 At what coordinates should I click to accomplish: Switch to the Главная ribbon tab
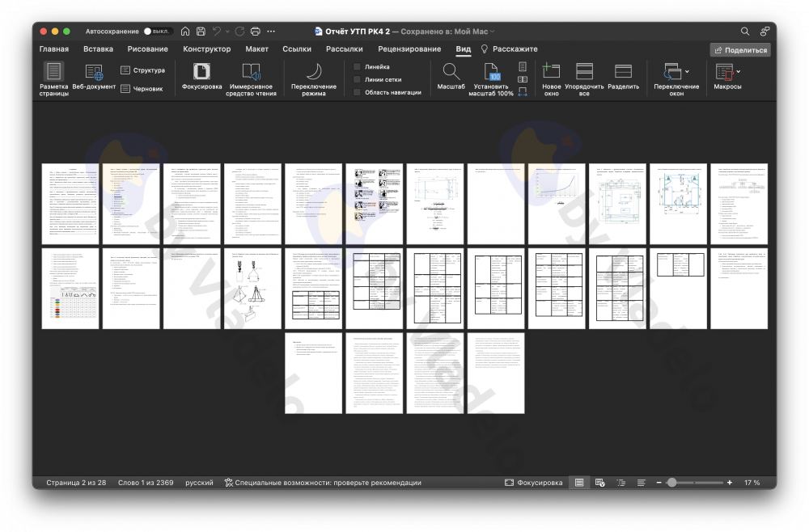[54, 49]
